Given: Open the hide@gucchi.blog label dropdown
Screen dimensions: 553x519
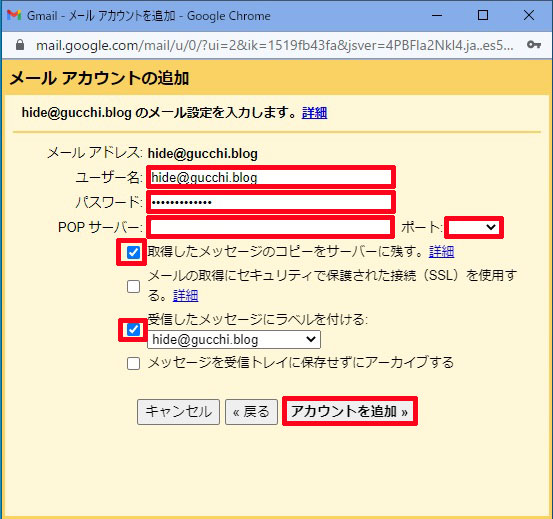Looking at the screenshot, I should pos(234,340).
